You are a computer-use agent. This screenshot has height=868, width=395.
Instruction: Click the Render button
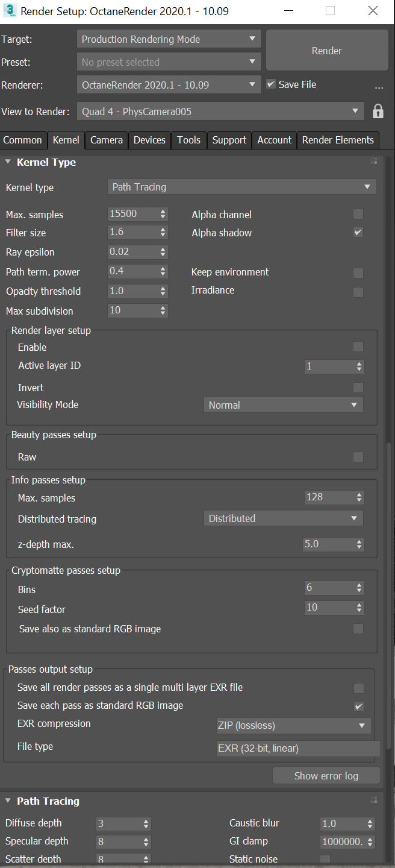click(x=327, y=51)
